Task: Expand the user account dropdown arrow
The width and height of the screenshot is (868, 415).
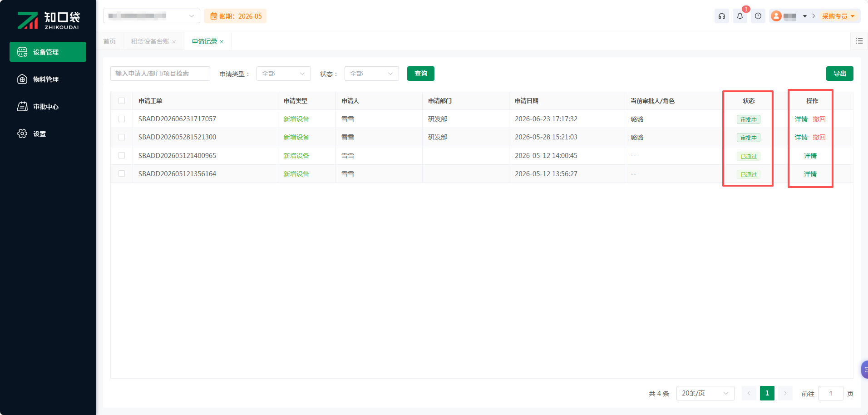Action: point(805,16)
